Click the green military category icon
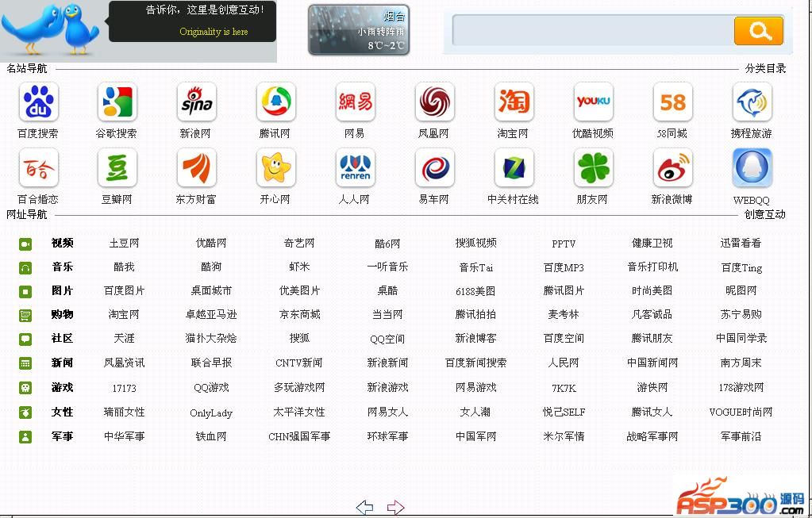Screen dimensions: 812x518 pyautogui.click(x=25, y=437)
